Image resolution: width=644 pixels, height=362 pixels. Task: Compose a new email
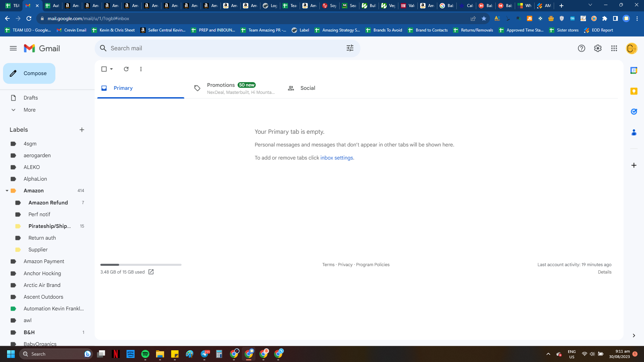pyautogui.click(x=29, y=73)
